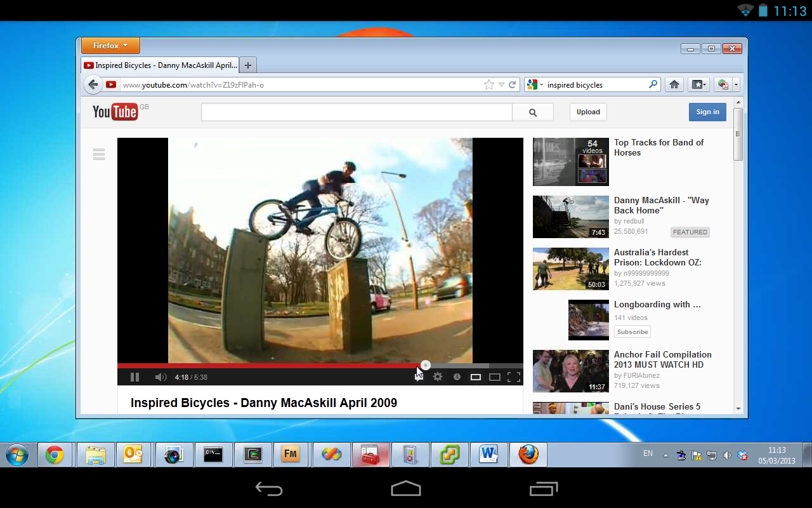Open Microsoft Word from the taskbar
This screenshot has width=812, height=508.
click(x=488, y=455)
